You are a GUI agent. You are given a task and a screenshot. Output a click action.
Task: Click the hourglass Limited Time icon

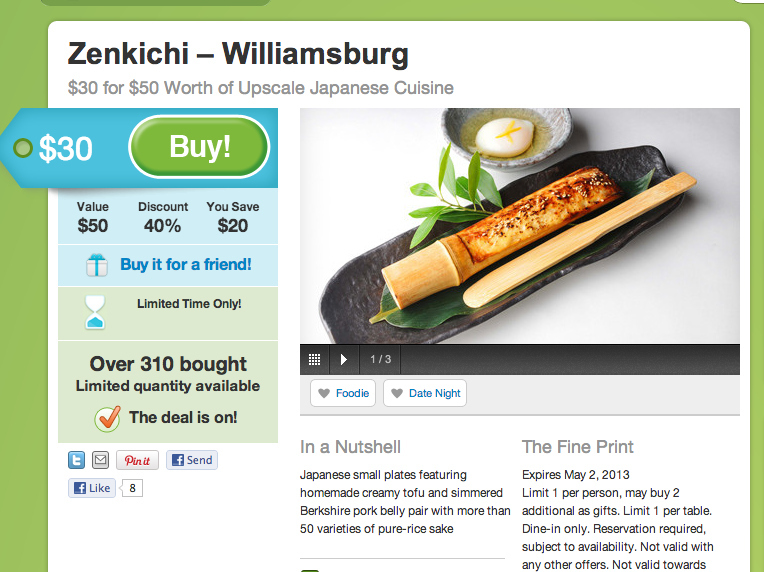coord(95,312)
